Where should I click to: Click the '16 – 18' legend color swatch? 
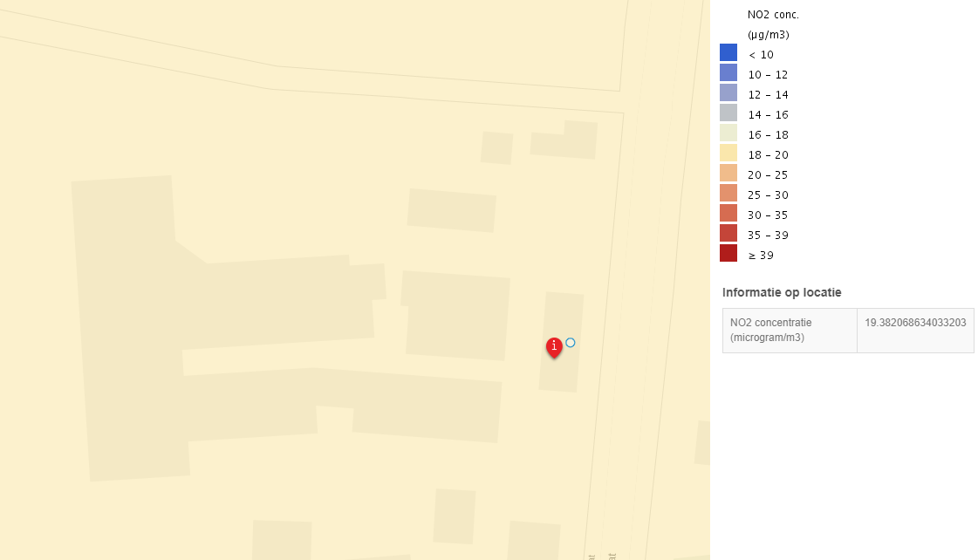[x=728, y=133]
